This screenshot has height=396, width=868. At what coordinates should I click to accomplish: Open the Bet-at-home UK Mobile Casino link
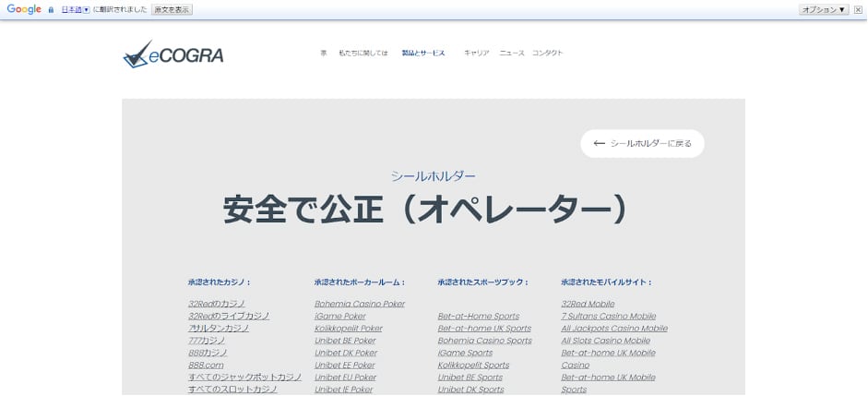coord(609,359)
